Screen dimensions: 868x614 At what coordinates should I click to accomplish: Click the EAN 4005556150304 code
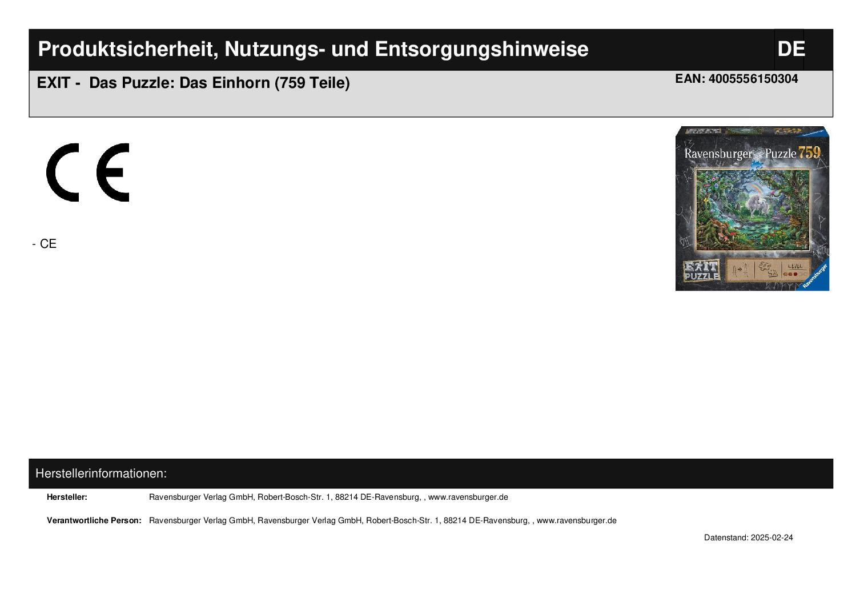737,79
